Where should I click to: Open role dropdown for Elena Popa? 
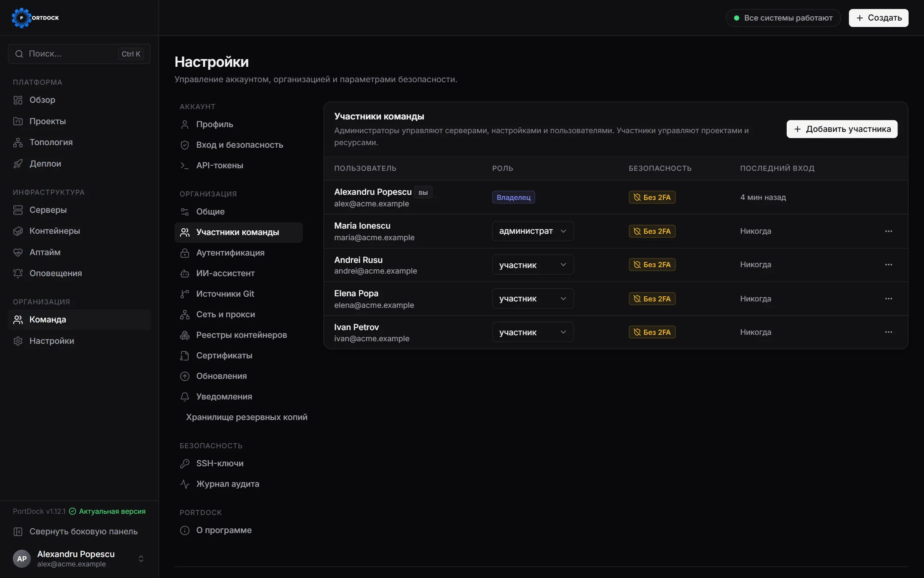click(533, 299)
